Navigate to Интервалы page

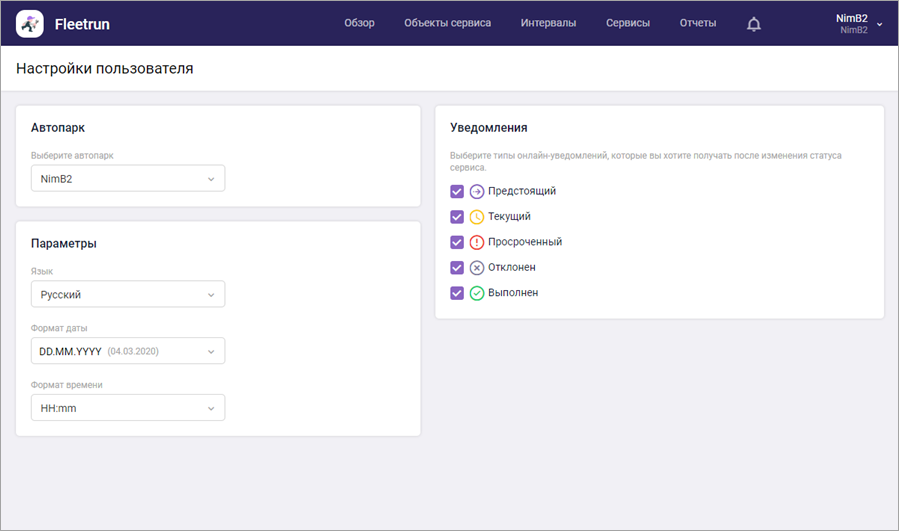coord(548,23)
